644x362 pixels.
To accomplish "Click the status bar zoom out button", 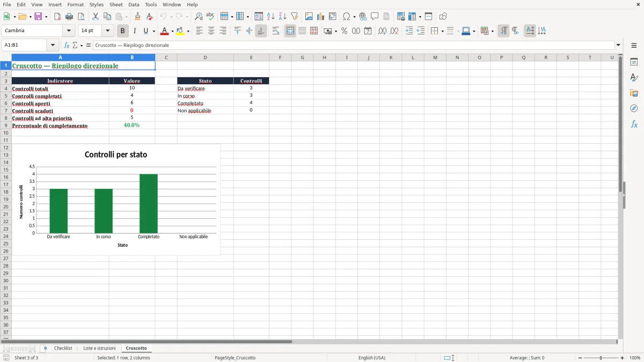I will pyautogui.click(x=580, y=358).
